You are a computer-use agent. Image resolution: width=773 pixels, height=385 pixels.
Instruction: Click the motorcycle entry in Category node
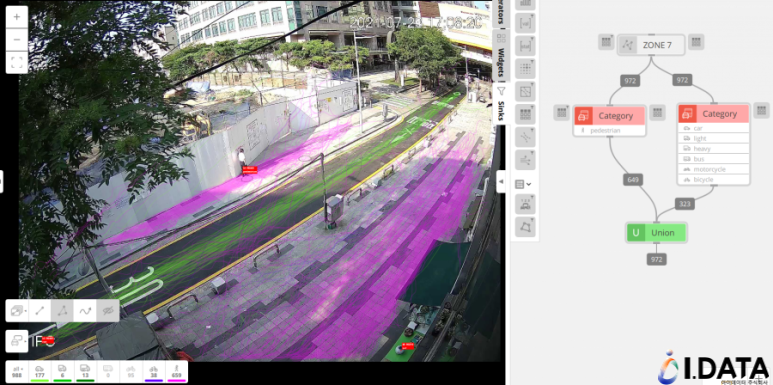(713, 169)
